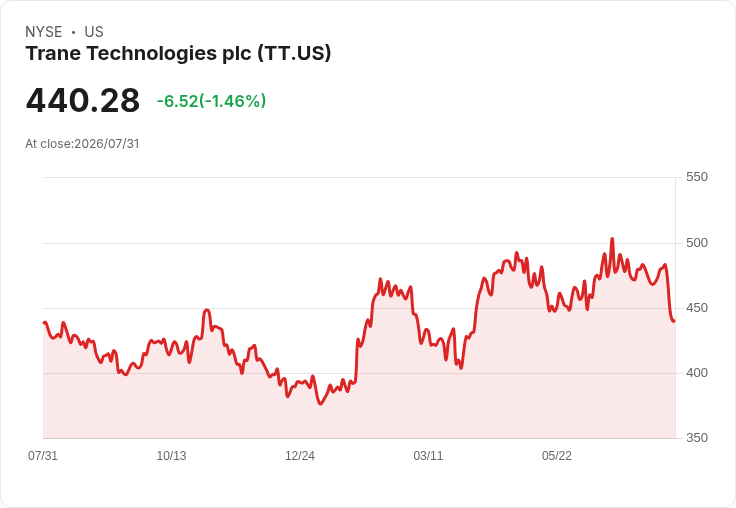Image resolution: width=736 pixels, height=508 pixels.
Task: Click the chart's lowest trough after 12/24
Action: [321, 404]
